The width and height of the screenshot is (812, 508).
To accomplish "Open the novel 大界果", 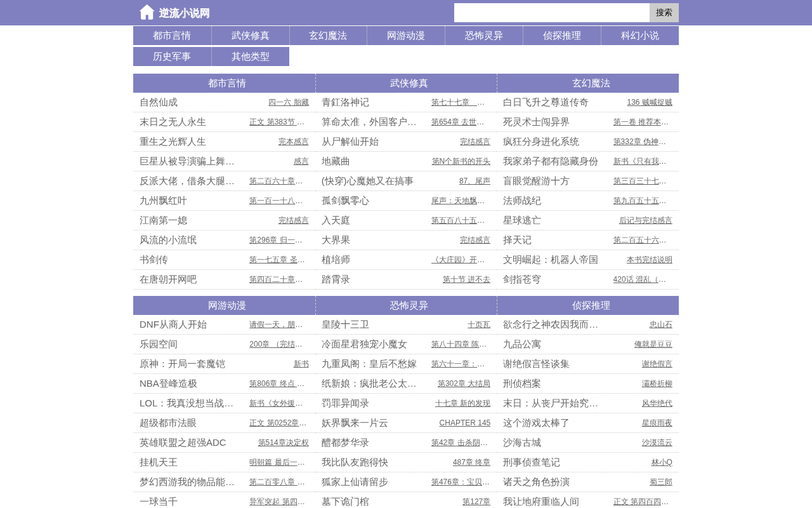I will [x=336, y=240].
